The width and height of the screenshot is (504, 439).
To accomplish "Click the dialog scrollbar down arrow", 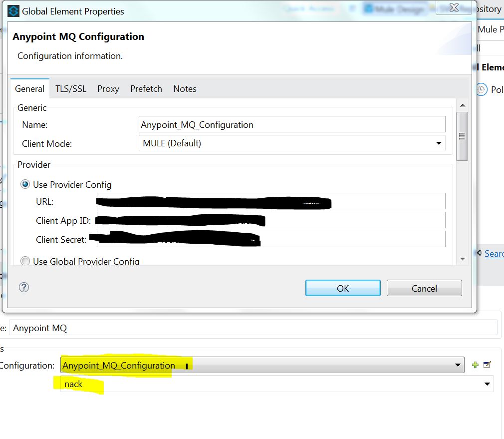I will point(463,259).
